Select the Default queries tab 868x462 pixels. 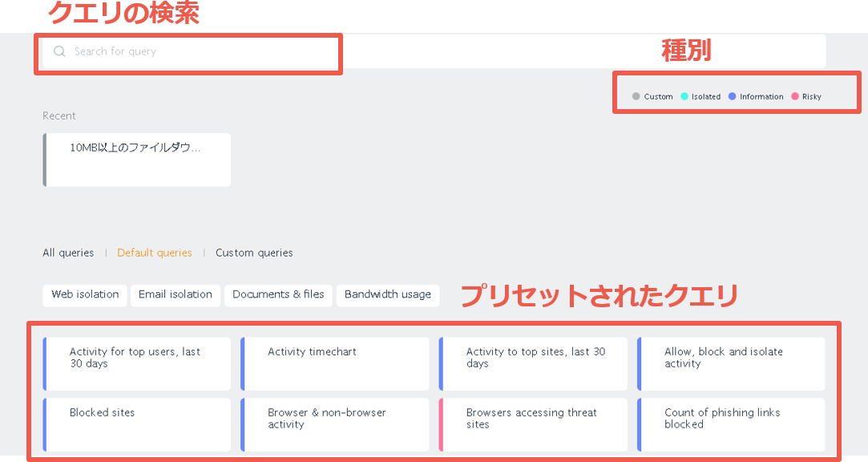pyautogui.click(x=155, y=253)
